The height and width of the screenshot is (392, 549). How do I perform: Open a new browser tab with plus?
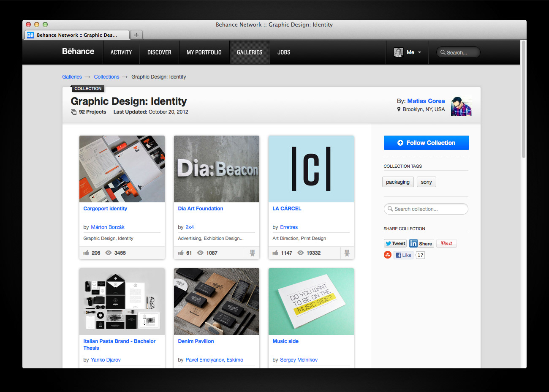pos(136,35)
